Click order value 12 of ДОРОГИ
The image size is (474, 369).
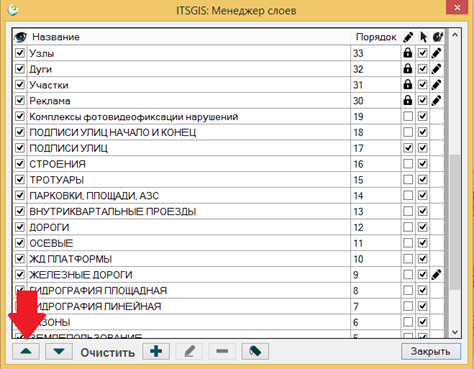(358, 227)
